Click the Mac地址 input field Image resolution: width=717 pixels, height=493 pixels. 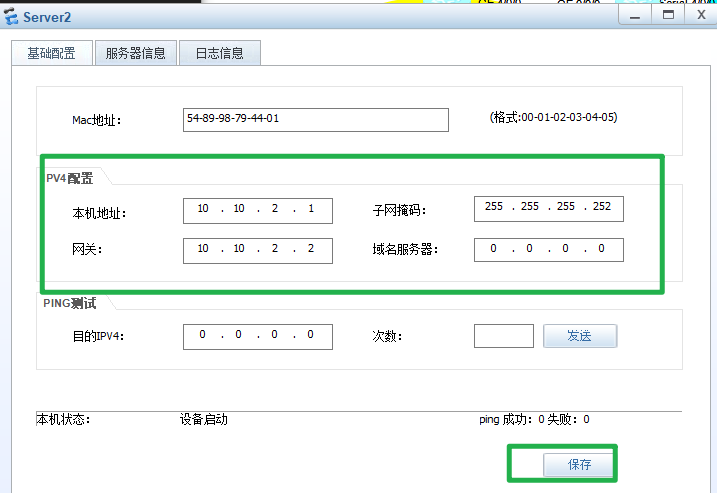[316, 119]
